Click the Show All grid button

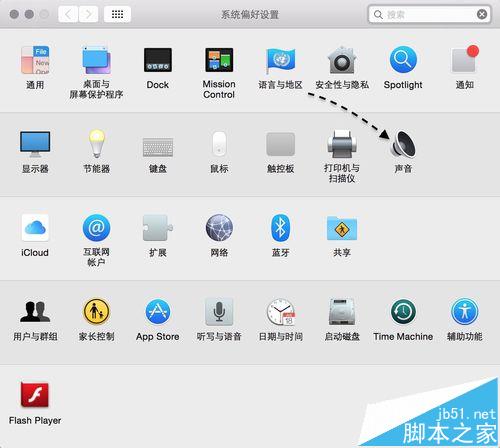117,14
